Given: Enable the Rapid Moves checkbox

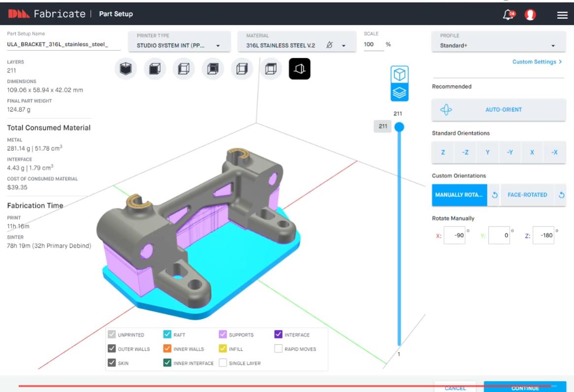Looking at the screenshot, I should (x=279, y=350).
